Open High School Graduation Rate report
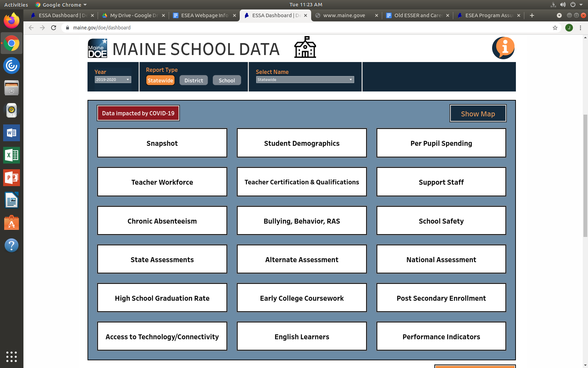This screenshot has width=588, height=368. point(162,298)
